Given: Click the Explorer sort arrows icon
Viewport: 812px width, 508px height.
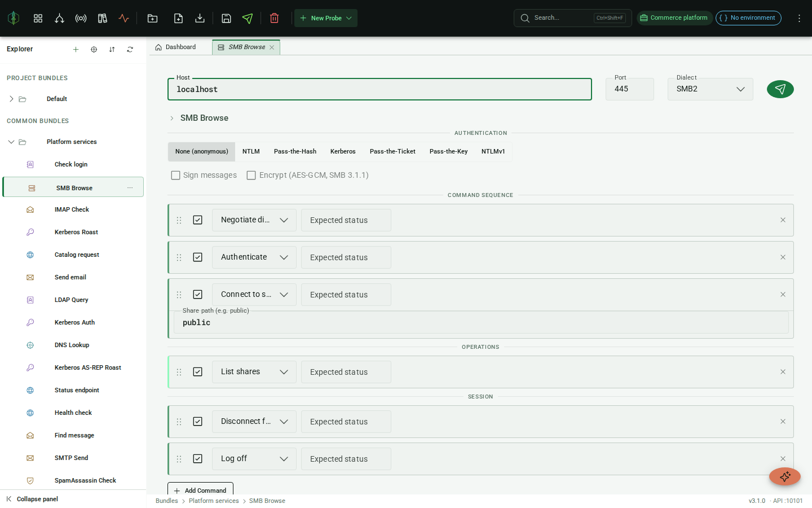Looking at the screenshot, I should click(x=112, y=49).
